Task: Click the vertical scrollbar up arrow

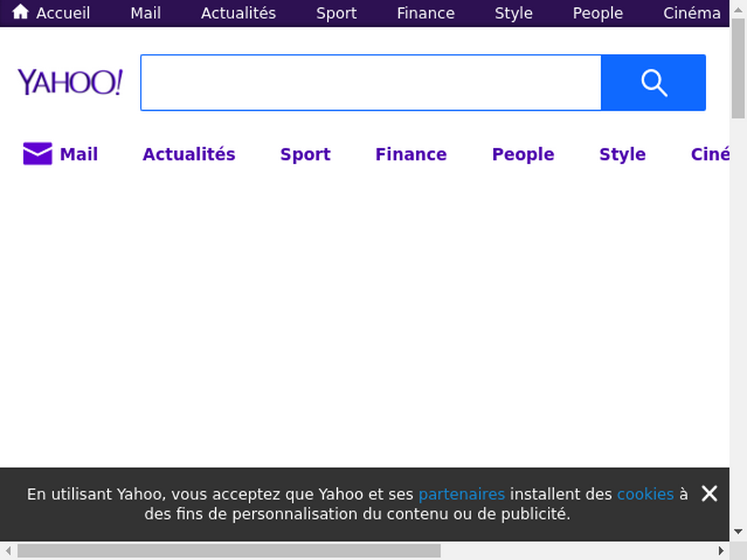Action: [738, 9]
